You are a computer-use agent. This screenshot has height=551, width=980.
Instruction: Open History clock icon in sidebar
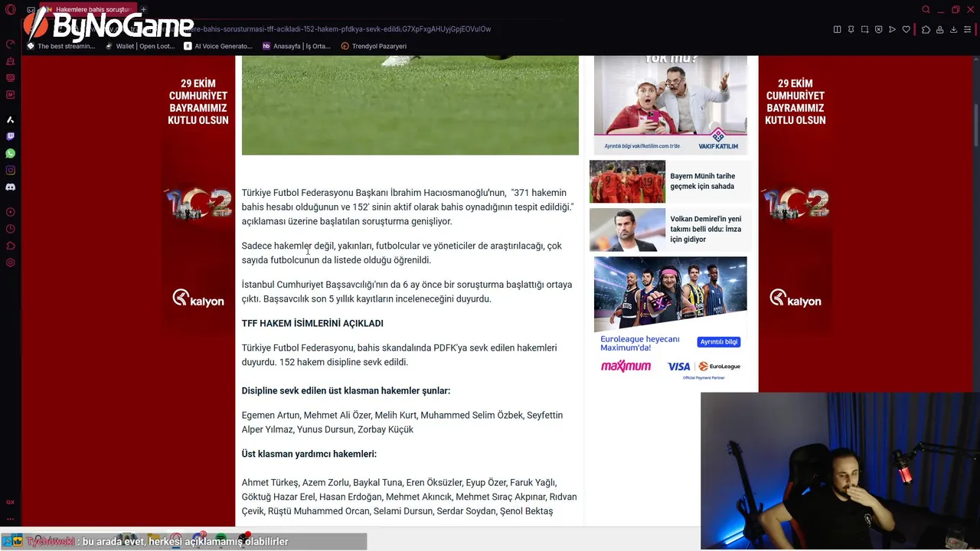tap(10, 229)
